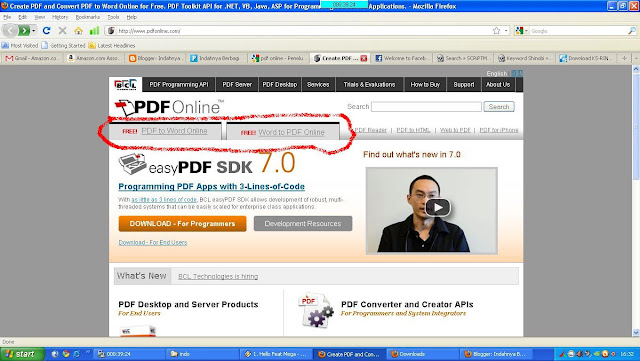The image size is (640, 361).
Task: Open the Help menu
Action: pyautogui.click(x=131, y=17)
